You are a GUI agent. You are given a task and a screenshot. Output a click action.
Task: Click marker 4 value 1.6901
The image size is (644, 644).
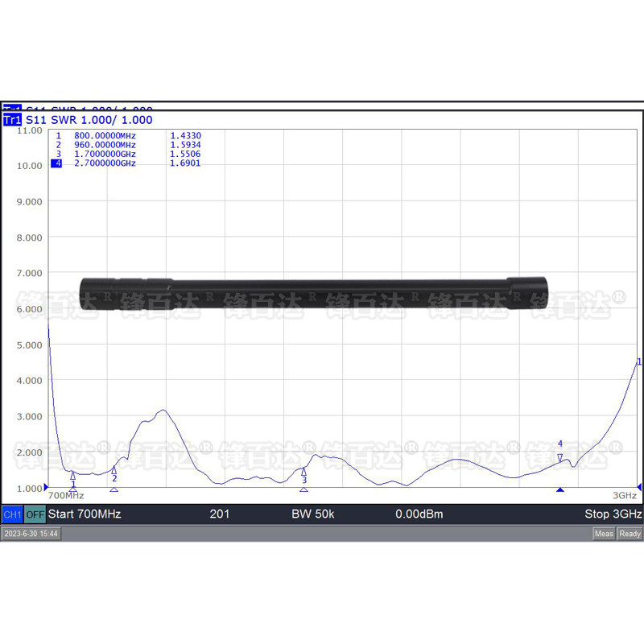tap(185, 163)
